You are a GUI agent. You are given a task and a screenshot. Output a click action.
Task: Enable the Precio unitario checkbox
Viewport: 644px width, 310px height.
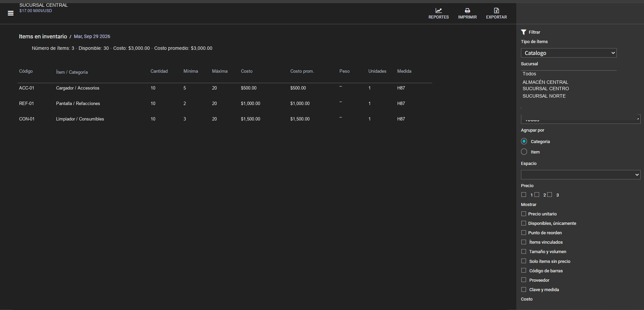point(524,214)
